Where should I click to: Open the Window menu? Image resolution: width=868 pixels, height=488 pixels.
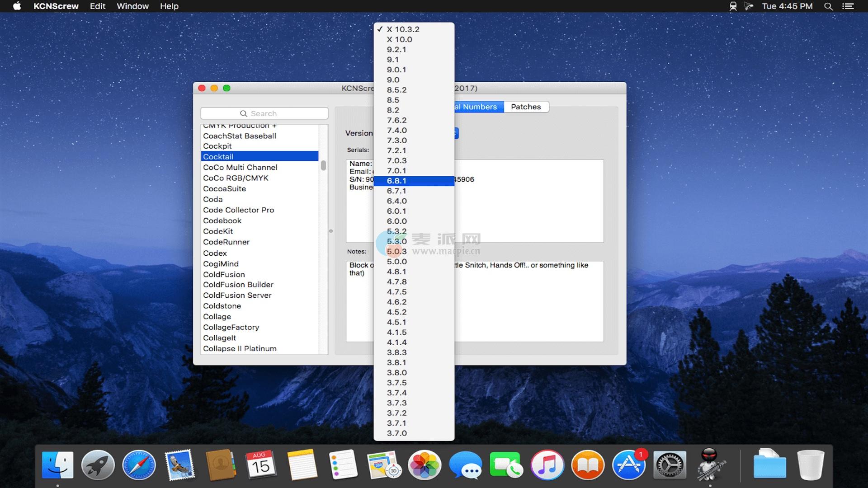pyautogui.click(x=132, y=6)
